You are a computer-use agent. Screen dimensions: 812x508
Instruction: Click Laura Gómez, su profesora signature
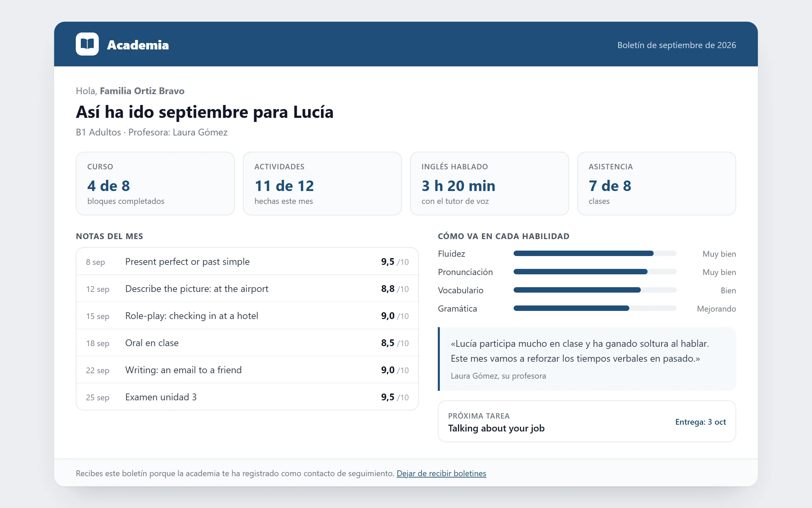coord(498,376)
